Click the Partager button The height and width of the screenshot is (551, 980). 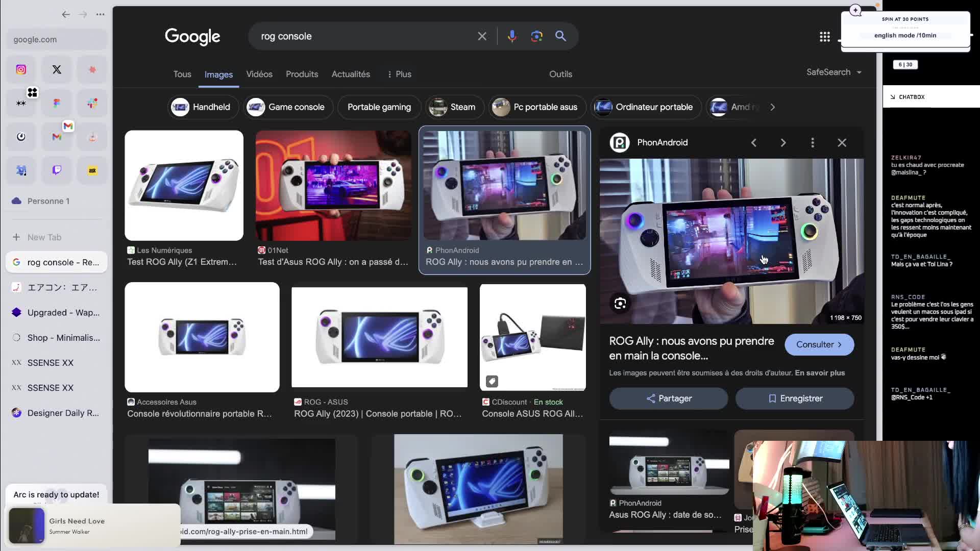[x=669, y=398]
